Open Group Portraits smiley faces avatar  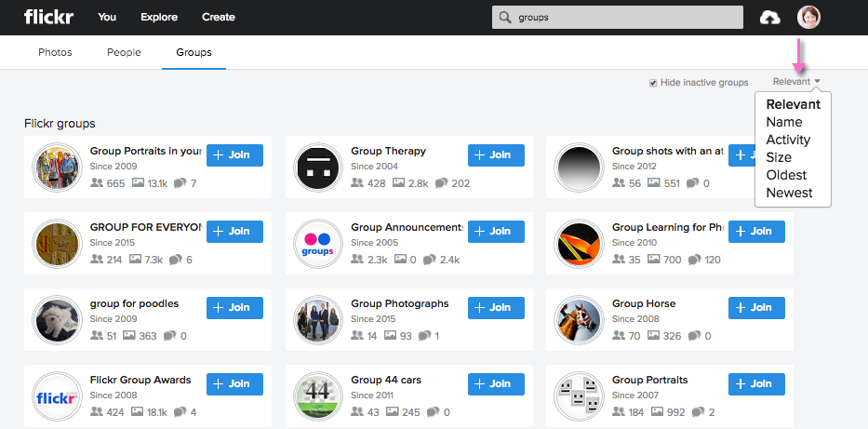pos(579,396)
